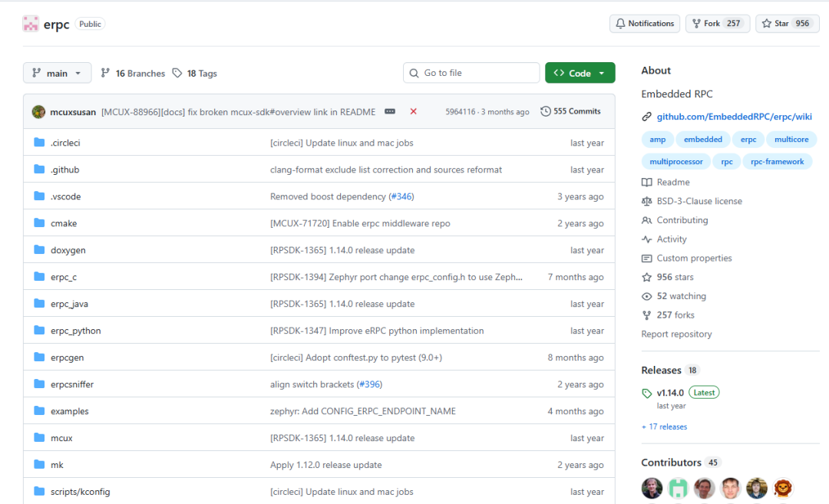Open the .github folder
Viewport: 829px width, 504px height.
coord(64,170)
